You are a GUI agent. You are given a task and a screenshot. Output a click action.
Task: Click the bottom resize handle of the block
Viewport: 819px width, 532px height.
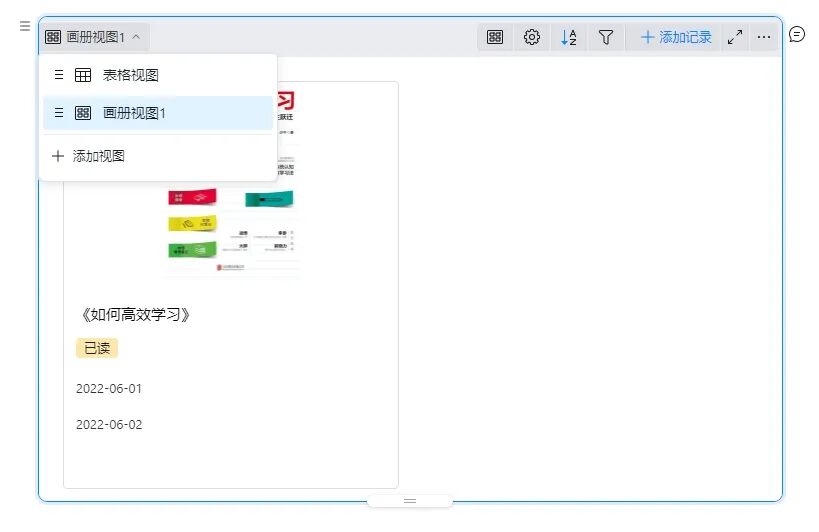[x=410, y=501]
